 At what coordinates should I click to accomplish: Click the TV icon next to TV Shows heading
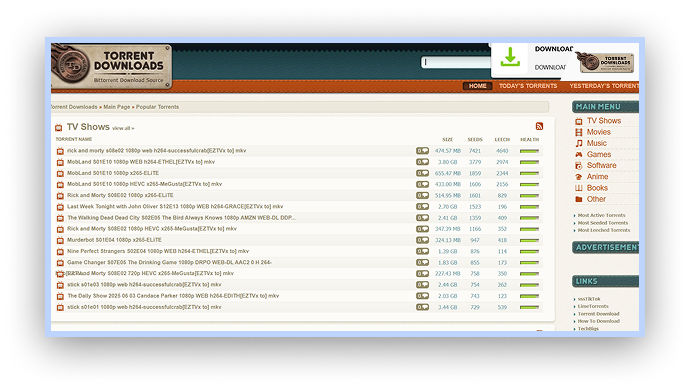pos(59,128)
